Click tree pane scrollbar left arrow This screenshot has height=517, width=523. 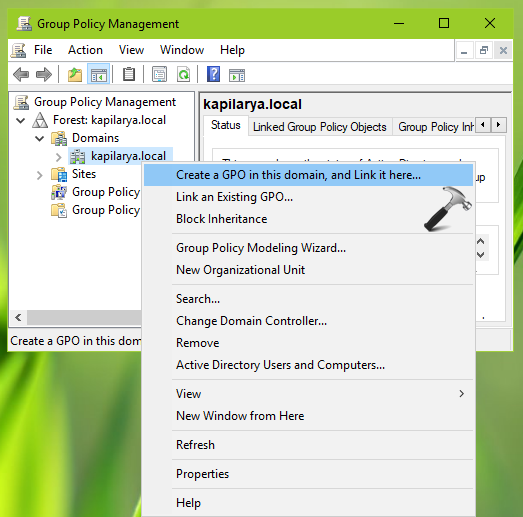point(18,318)
